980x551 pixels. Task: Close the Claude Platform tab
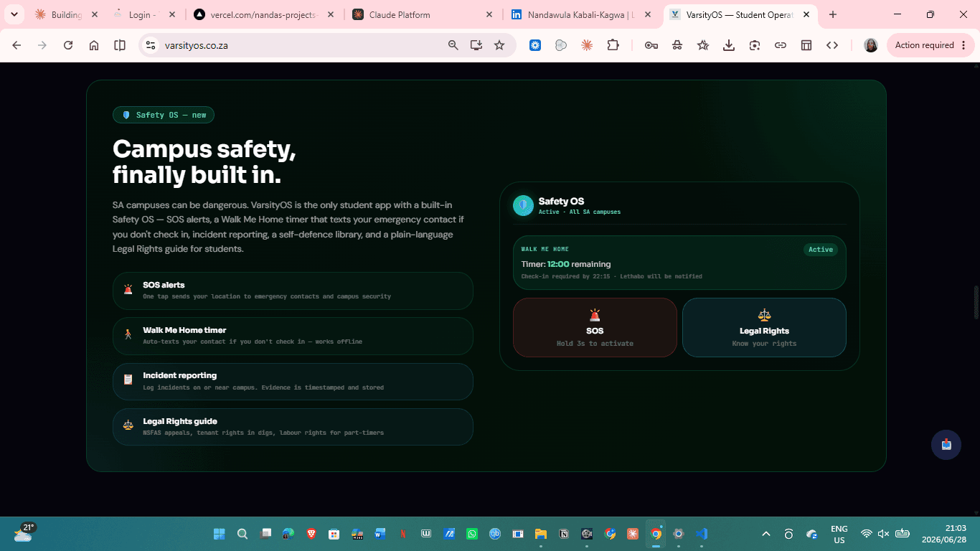click(489, 14)
